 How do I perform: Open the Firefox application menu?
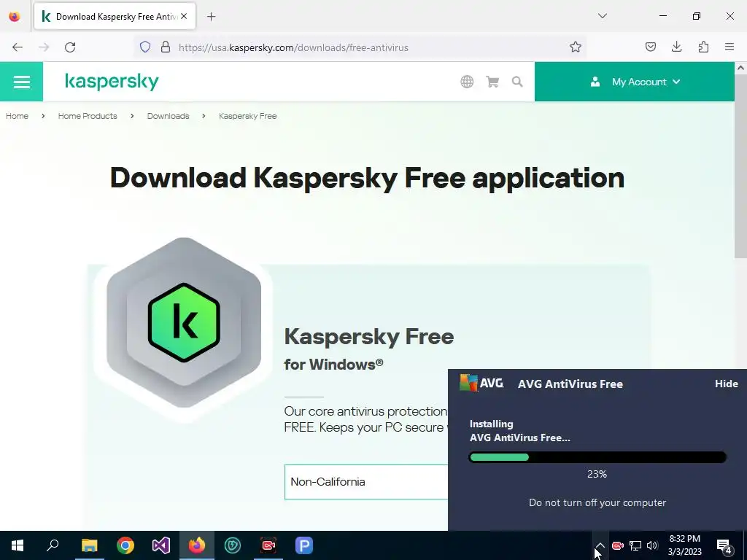pos(729,47)
